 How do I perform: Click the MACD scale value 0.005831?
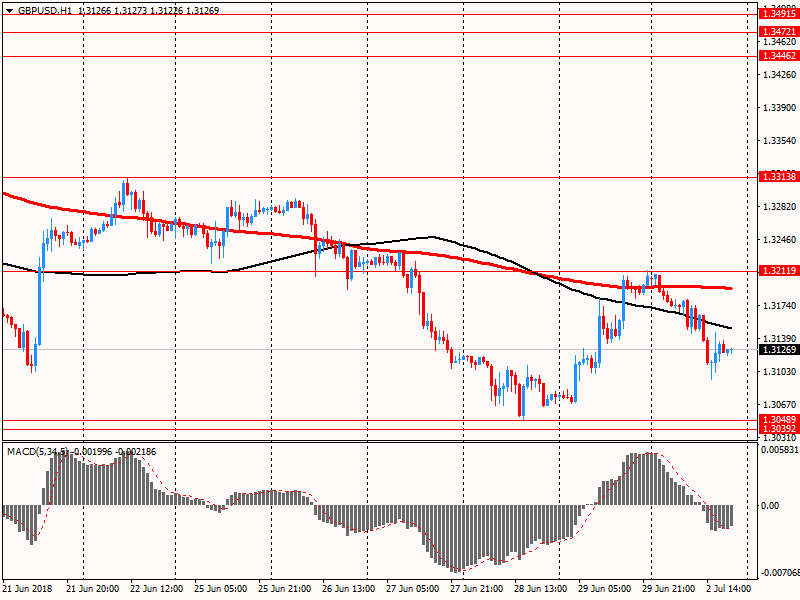[780, 450]
